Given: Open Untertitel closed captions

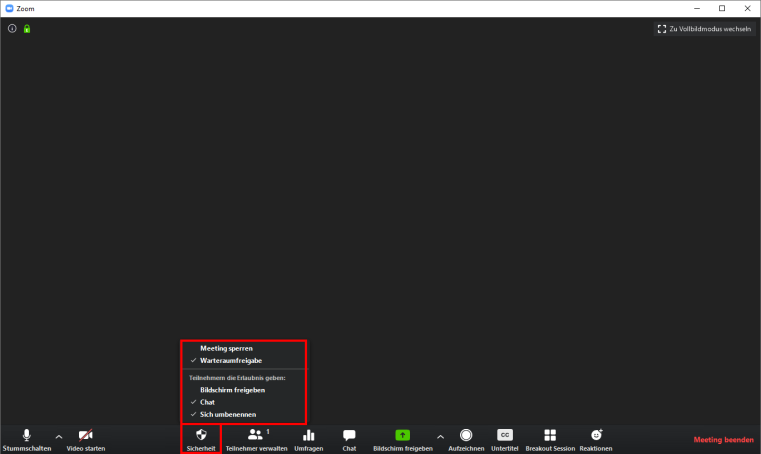Looking at the screenshot, I should point(505,440).
